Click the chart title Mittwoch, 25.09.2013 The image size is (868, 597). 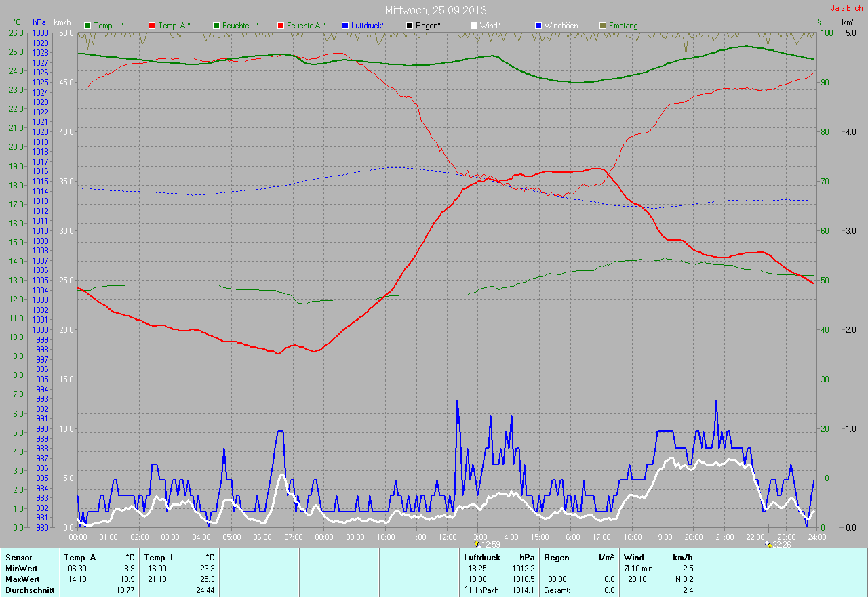click(435, 10)
